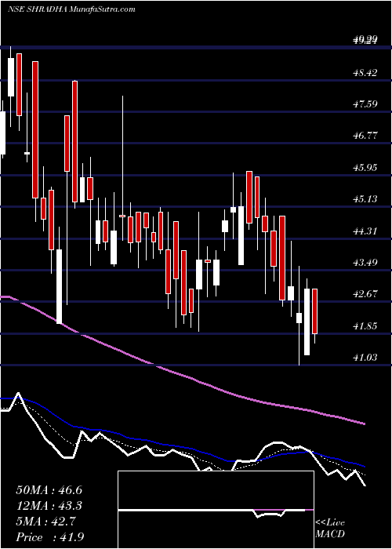Click the 45.13 price axis label
The height and width of the screenshot is (549, 392).
click(365, 199)
